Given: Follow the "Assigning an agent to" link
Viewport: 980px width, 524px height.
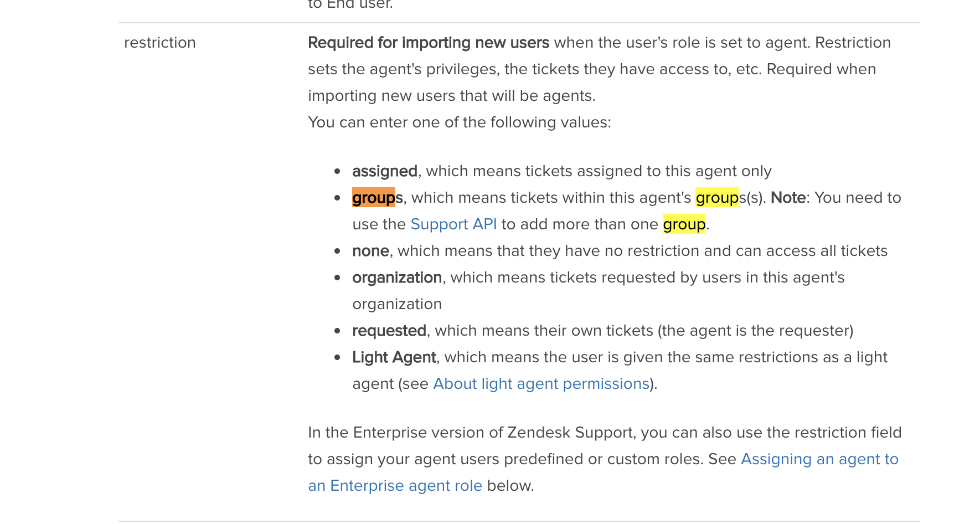Looking at the screenshot, I should pyautogui.click(x=819, y=459).
